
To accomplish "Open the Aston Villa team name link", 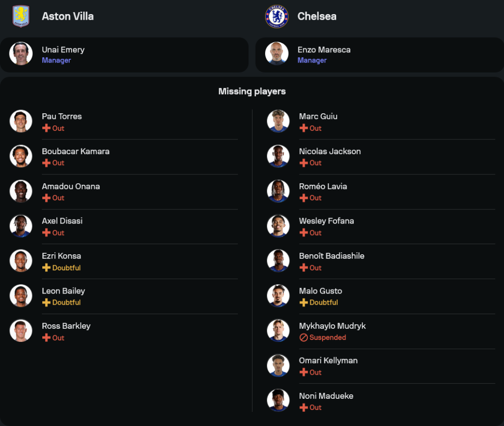I will pyautogui.click(x=68, y=16).
